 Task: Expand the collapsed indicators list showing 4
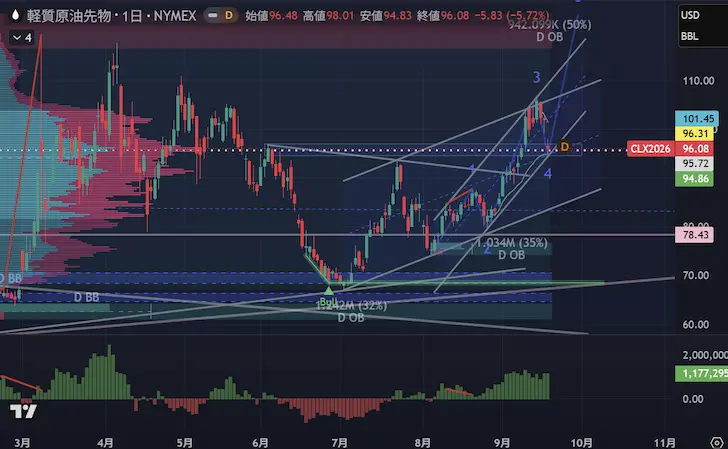22,38
